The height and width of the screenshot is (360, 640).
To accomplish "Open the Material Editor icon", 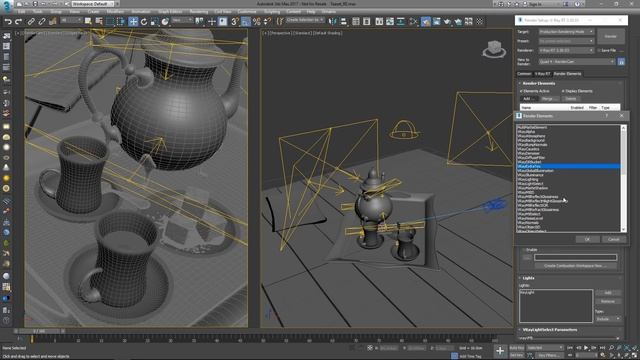I will tap(413, 21).
